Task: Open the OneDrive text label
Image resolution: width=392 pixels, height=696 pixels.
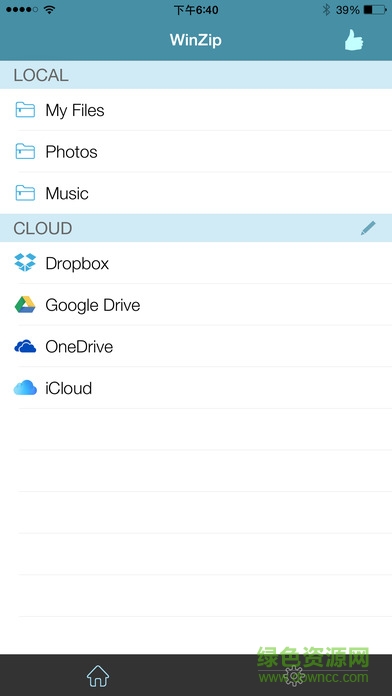Action: coord(79,347)
